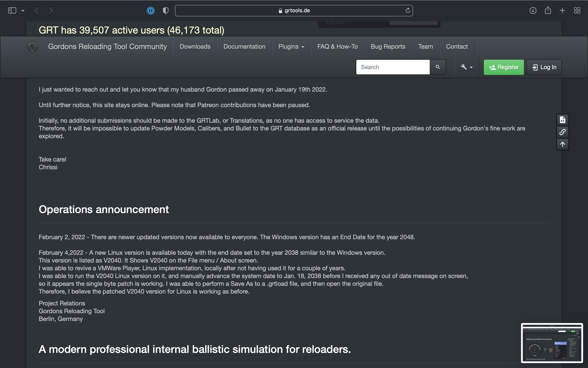
Task: Show the tab overview
Action: 577,10
